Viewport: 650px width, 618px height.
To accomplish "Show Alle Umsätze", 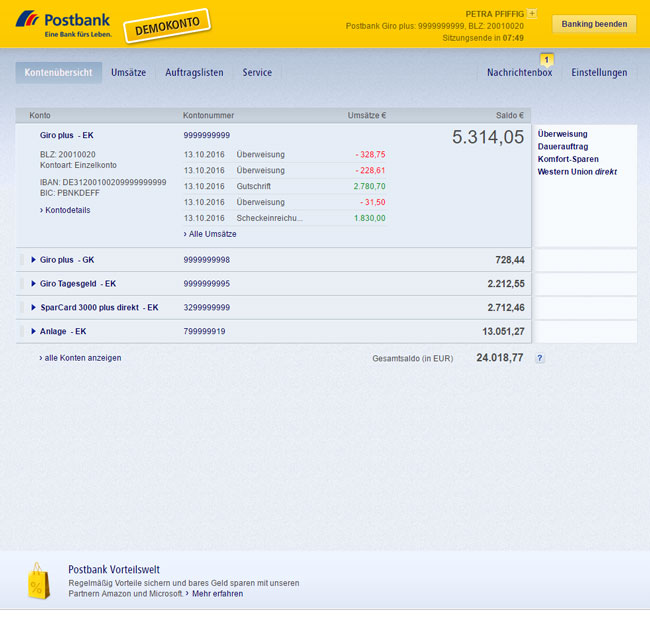I will coord(210,234).
